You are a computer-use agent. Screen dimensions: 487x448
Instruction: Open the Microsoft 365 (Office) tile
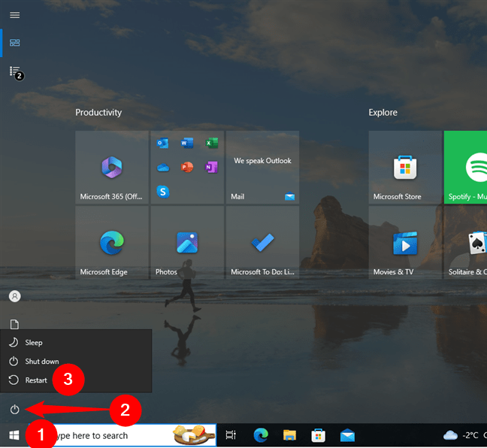pos(111,167)
